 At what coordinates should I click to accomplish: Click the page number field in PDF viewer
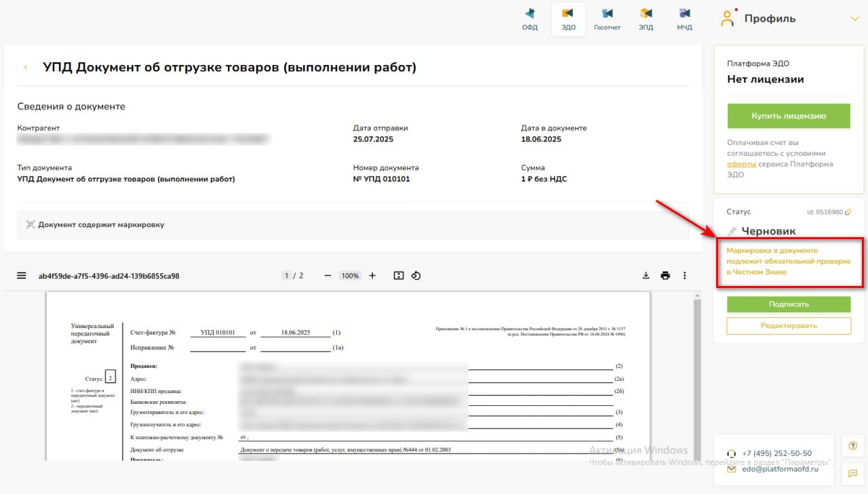click(287, 276)
